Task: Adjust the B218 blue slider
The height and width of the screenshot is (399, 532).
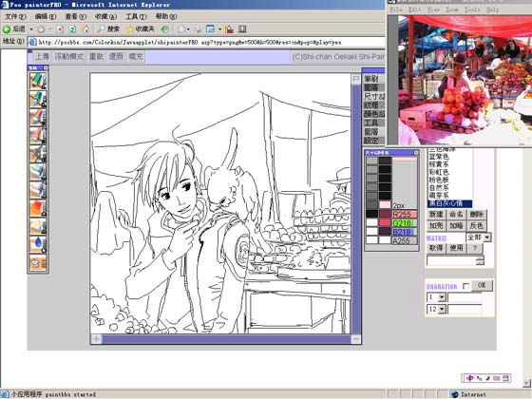Action: point(405,232)
